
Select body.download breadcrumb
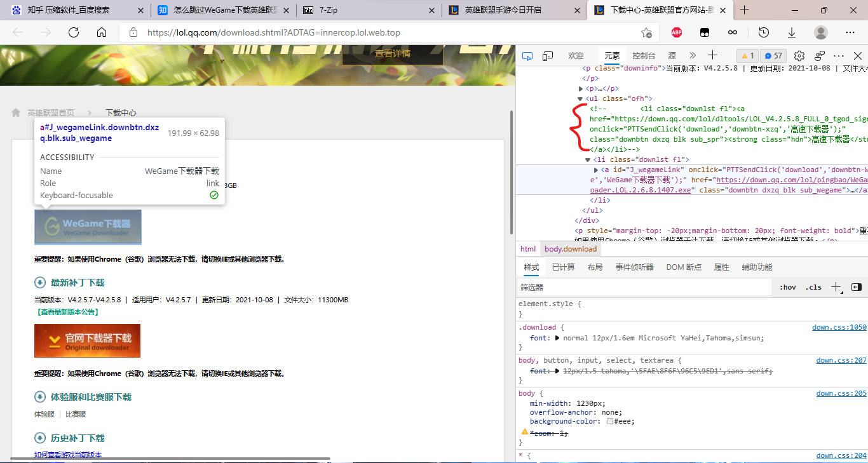pyautogui.click(x=571, y=249)
